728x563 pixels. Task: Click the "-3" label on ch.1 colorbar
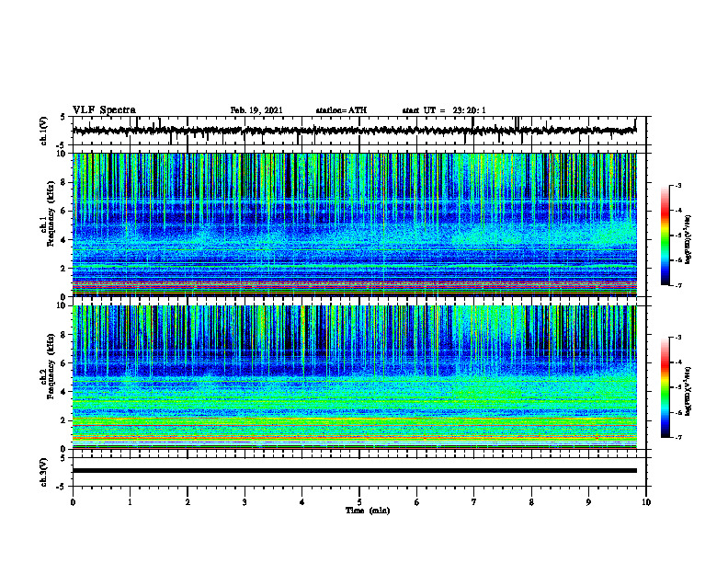[x=677, y=186]
